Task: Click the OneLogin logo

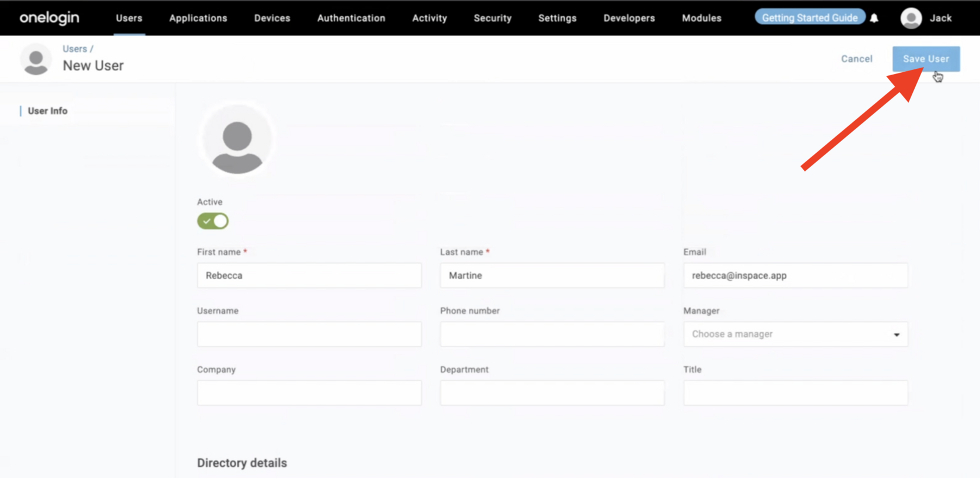Action: pos(50,18)
